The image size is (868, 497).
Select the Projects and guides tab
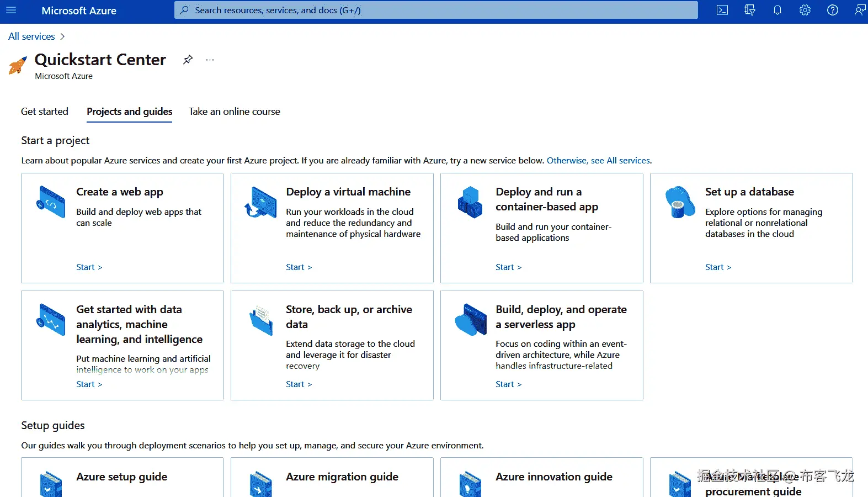[x=130, y=112]
